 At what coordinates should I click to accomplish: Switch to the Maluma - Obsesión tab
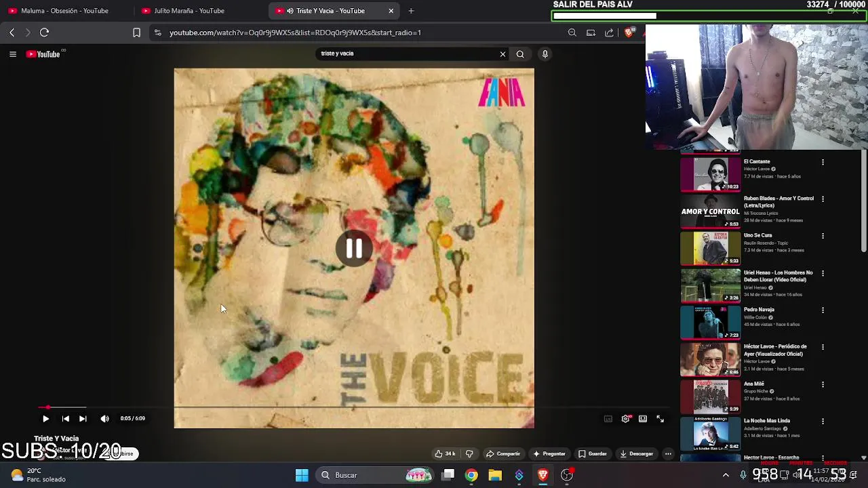coord(64,11)
